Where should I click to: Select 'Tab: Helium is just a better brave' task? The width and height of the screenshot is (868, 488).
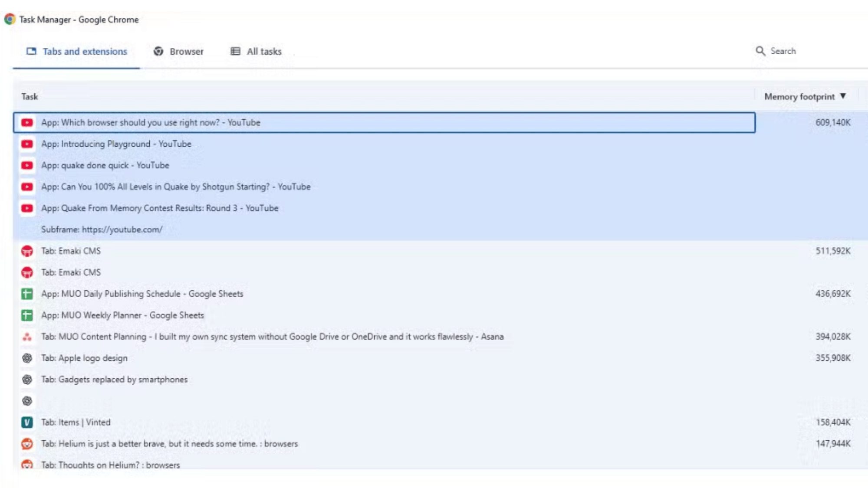click(169, 444)
